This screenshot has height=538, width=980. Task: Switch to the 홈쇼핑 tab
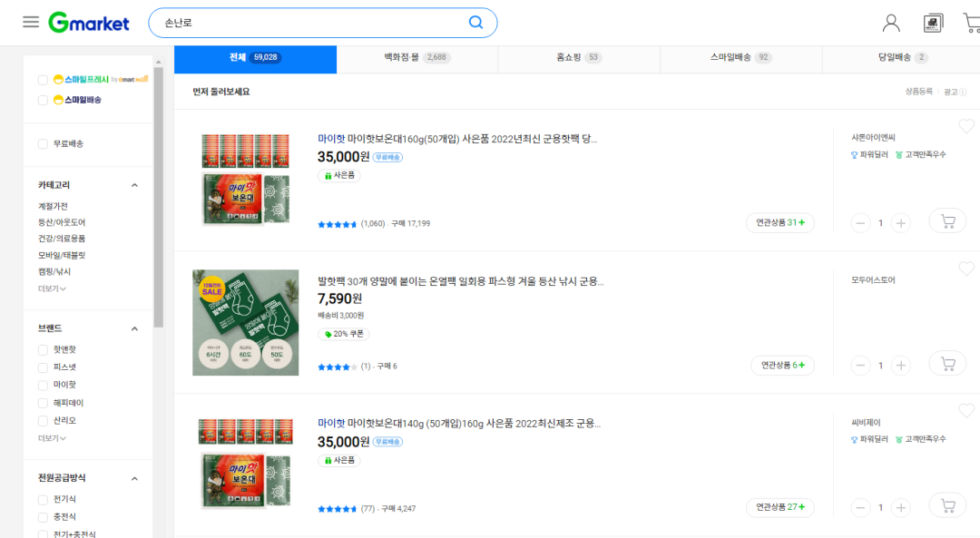[579, 59]
